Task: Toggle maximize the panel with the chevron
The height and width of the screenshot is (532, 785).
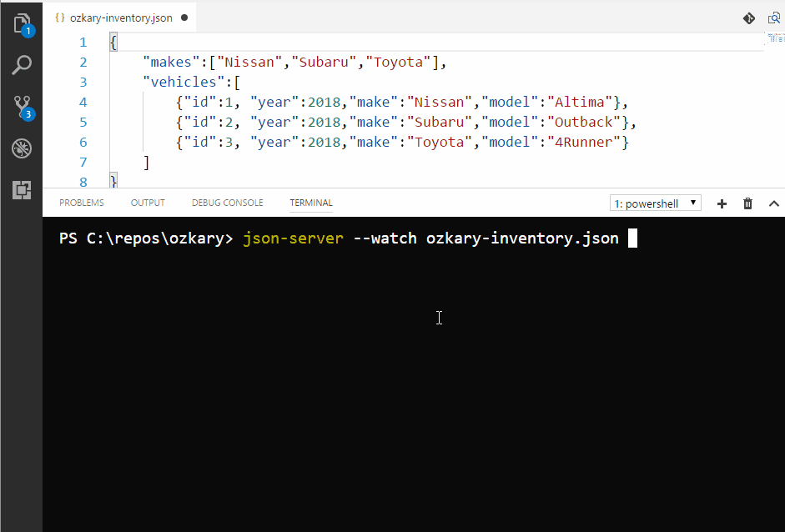Action: click(773, 203)
